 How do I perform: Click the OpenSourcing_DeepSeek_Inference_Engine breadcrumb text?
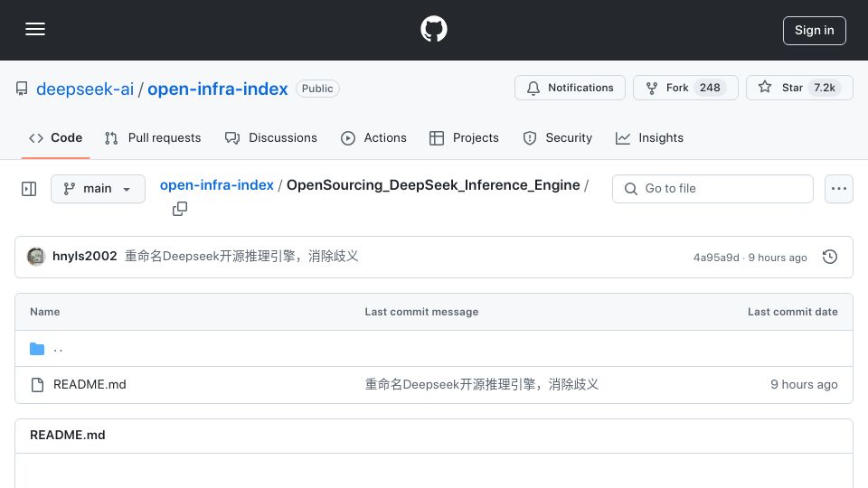(433, 184)
